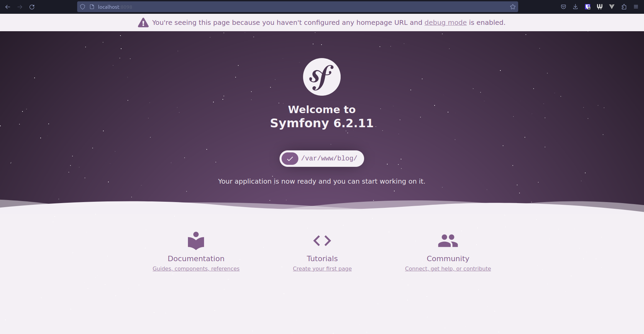Open the Bitwarden extension icon

(588, 7)
